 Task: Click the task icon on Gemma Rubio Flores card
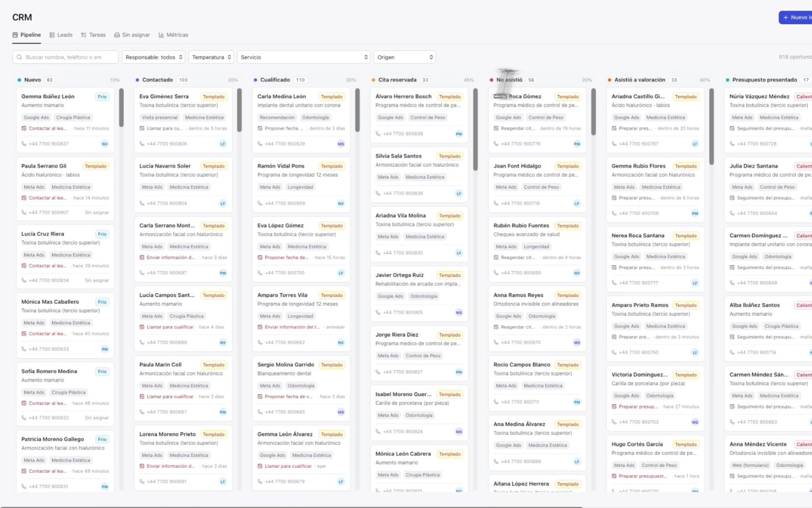[614, 198]
